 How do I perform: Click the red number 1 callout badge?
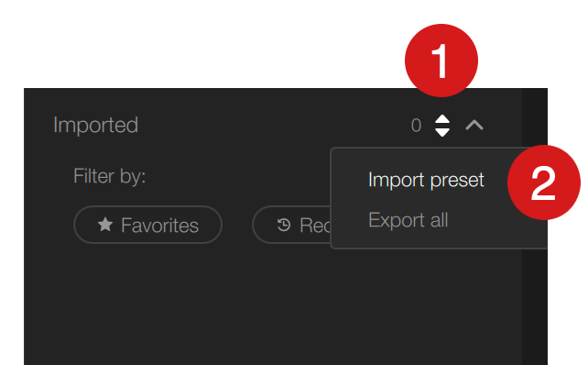[441, 61]
